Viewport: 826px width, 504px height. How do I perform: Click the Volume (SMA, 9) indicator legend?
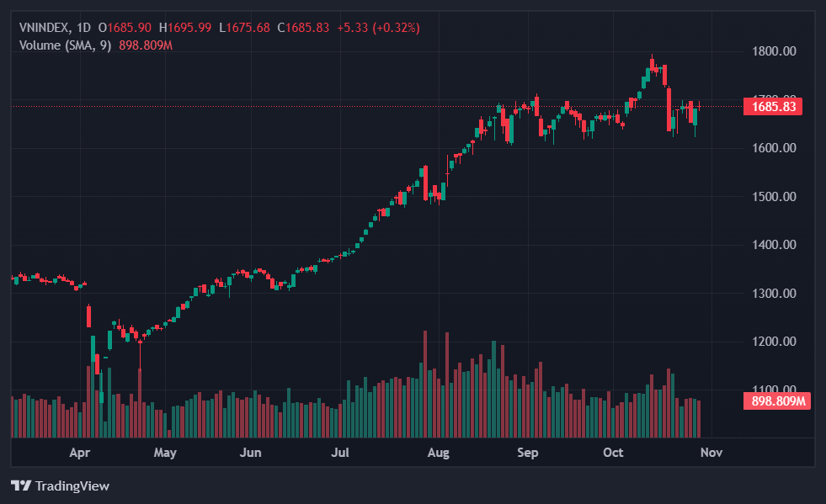tap(65, 45)
